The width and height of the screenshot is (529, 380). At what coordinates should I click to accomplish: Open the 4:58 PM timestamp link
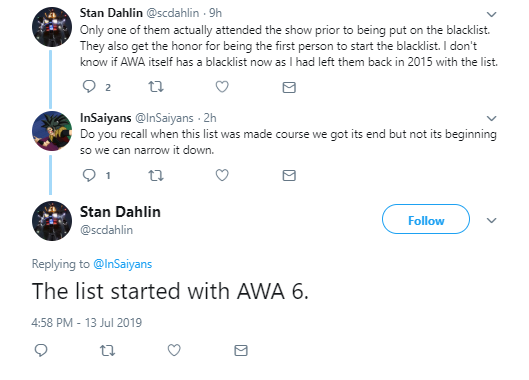tap(86, 323)
